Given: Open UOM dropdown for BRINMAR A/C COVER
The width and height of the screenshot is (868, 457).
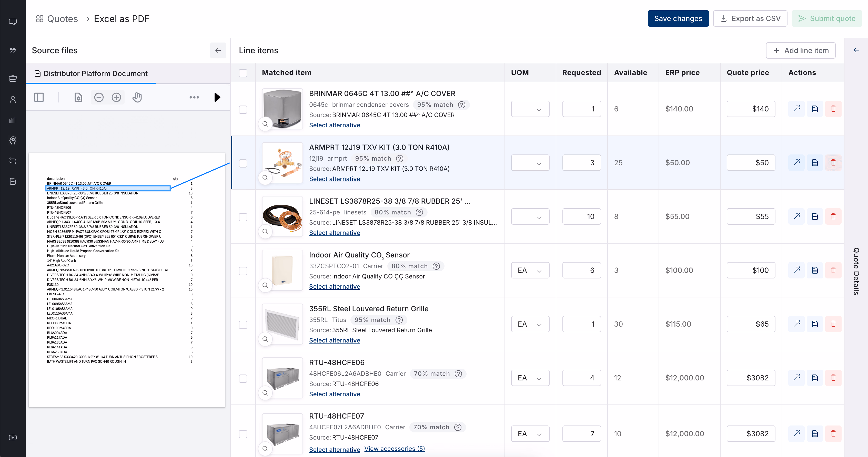Looking at the screenshot, I should pos(530,109).
